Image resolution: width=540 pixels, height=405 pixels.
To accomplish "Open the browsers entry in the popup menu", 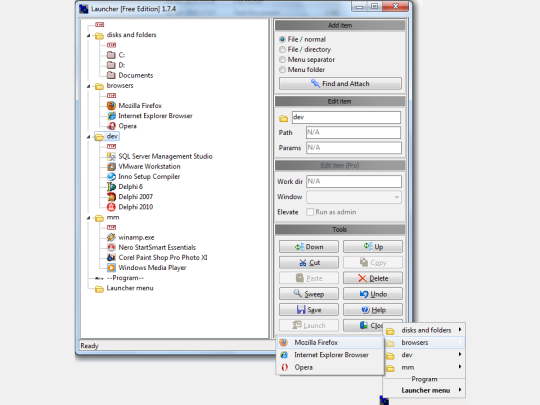I will pyautogui.click(x=424, y=342).
